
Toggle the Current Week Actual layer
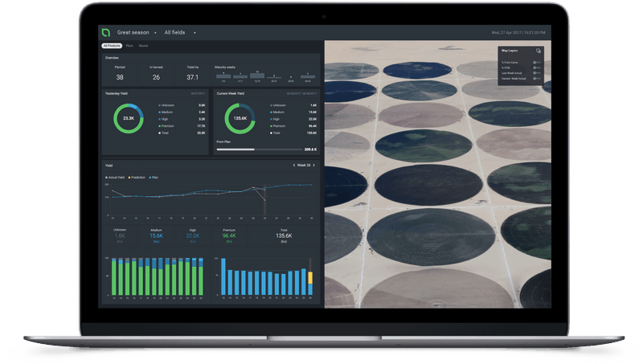click(537, 78)
